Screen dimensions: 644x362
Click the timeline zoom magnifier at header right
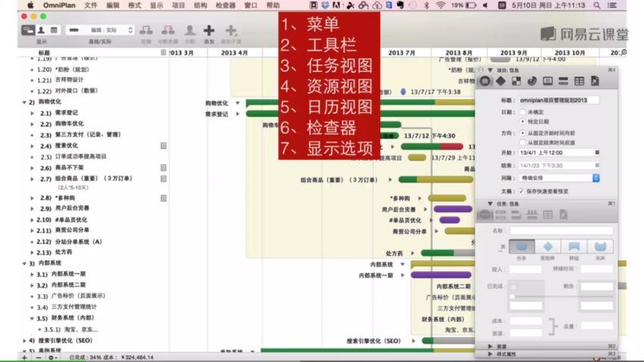coord(624,52)
